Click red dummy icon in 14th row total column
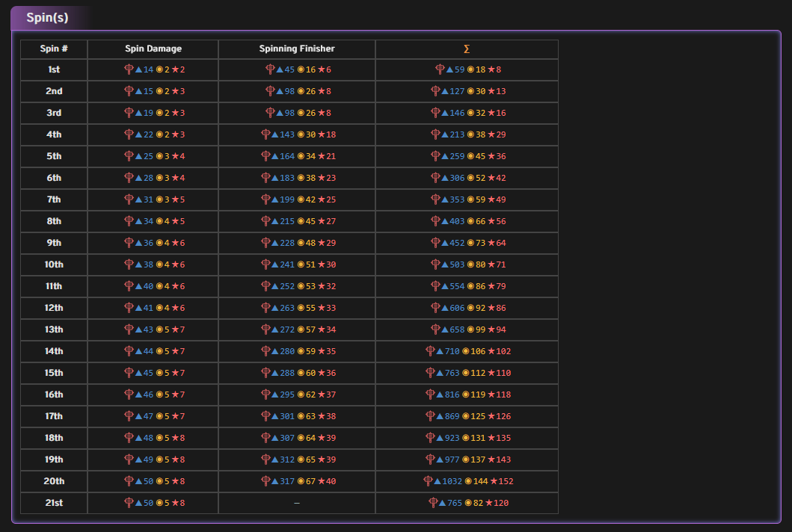 coord(430,350)
